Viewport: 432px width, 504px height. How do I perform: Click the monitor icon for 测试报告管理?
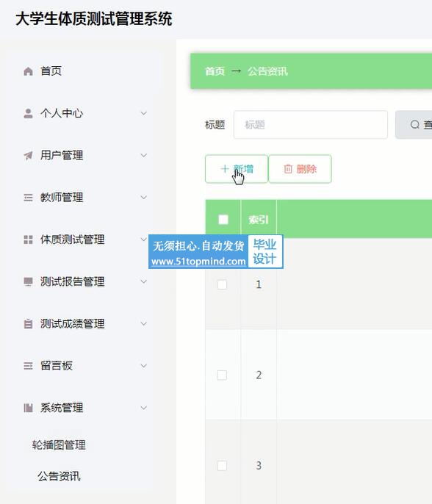click(28, 281)
